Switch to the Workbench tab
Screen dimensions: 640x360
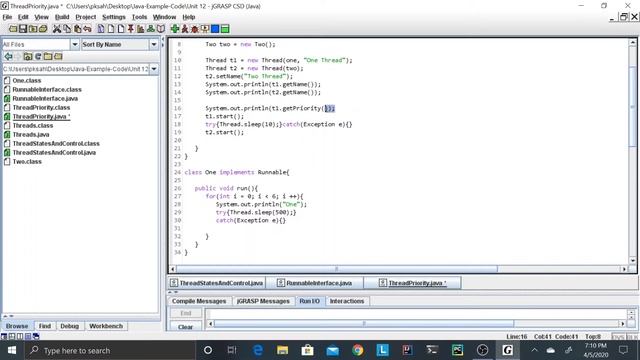pos(106,326)
